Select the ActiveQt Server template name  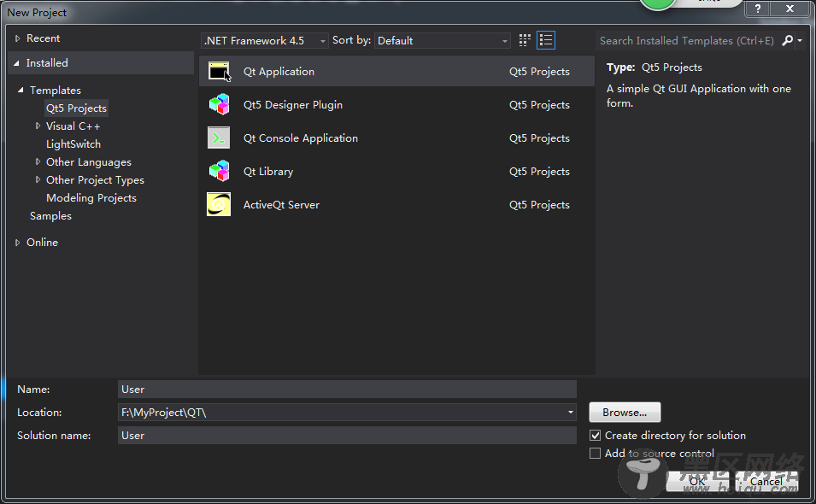click(x=281, y=204)
